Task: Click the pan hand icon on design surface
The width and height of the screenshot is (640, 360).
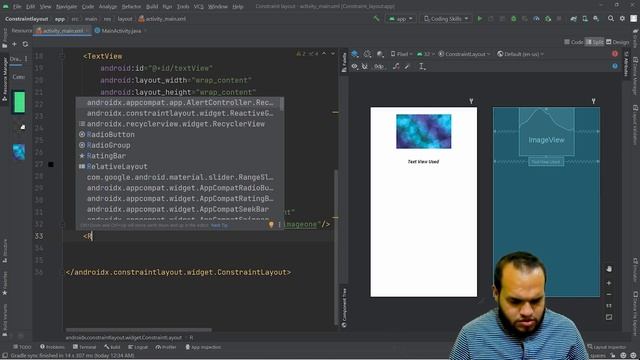Action: pos(609,269)
